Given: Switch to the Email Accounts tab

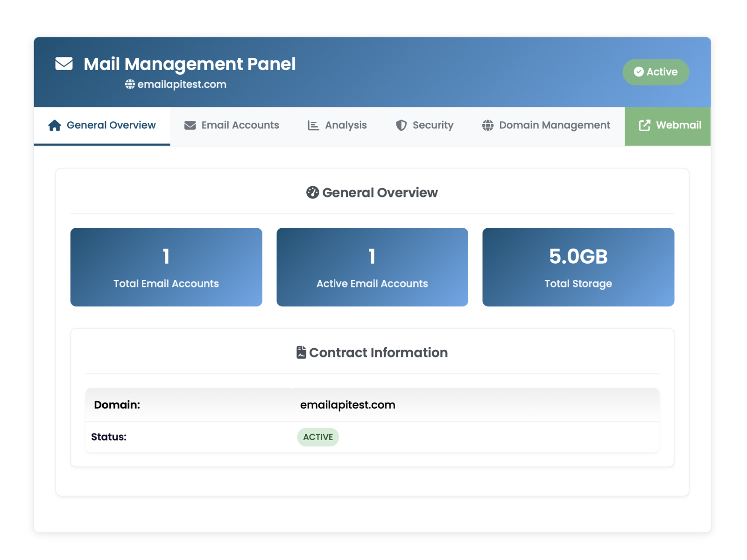Looking at the screenshot, I should [232, 126].
